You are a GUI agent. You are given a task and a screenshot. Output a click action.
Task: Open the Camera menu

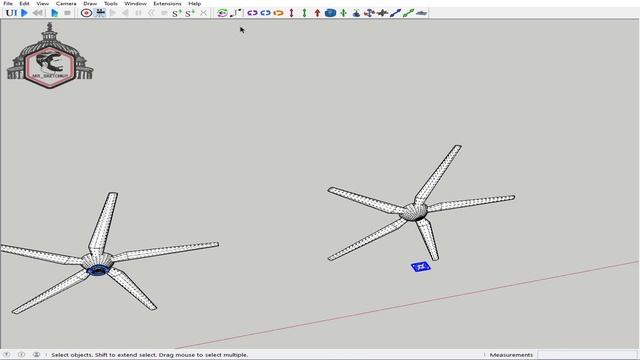[66, 3]
